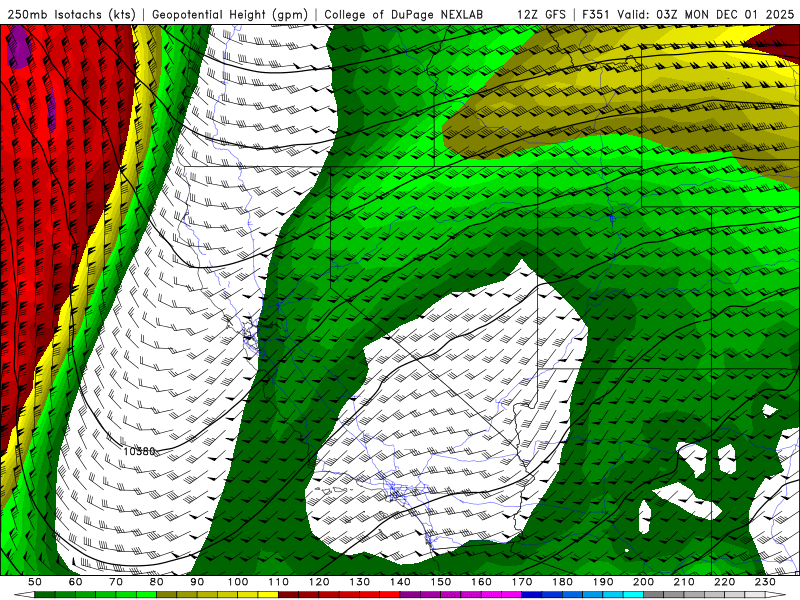800x600 pixels.
Task: Click the "160" color scale label
Action: 482,582
